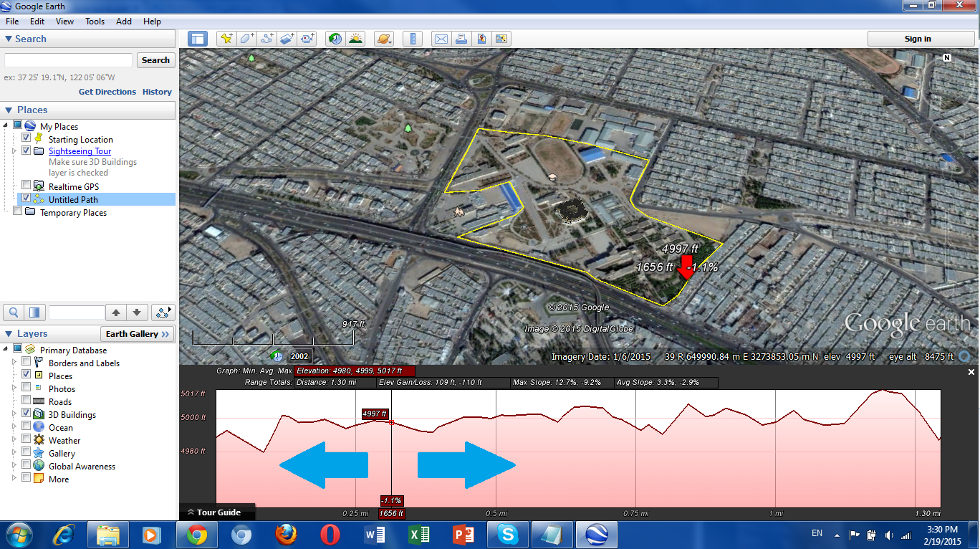This screenshot has width=980, height=549.
Task: Click the magnifier search-in-places icon
Action: point(14,312)
